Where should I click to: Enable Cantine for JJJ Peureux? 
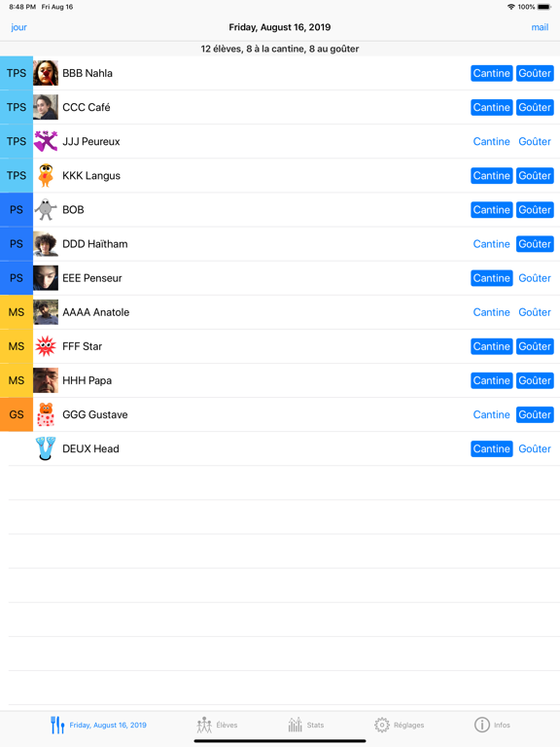click(x=491, y=141)
